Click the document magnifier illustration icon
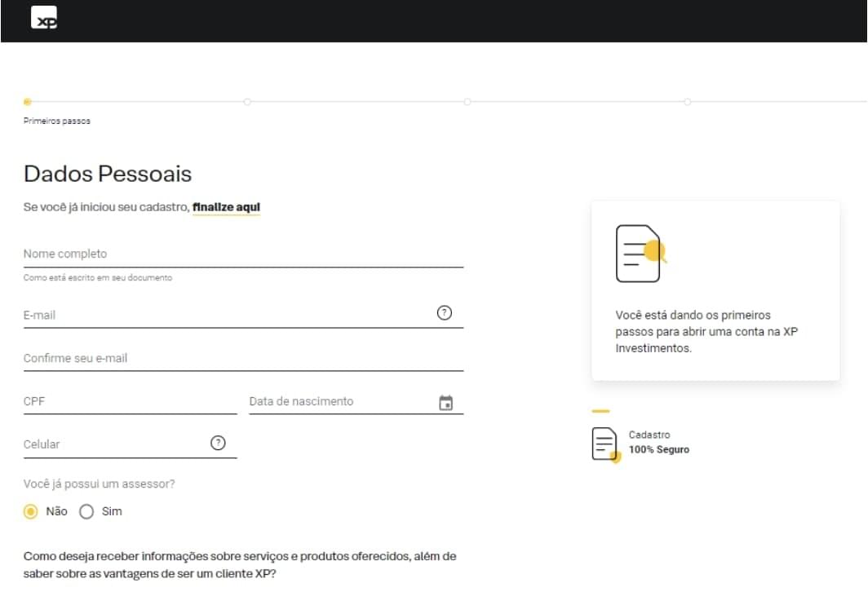The image size is (868, 592). pos(640,254)
